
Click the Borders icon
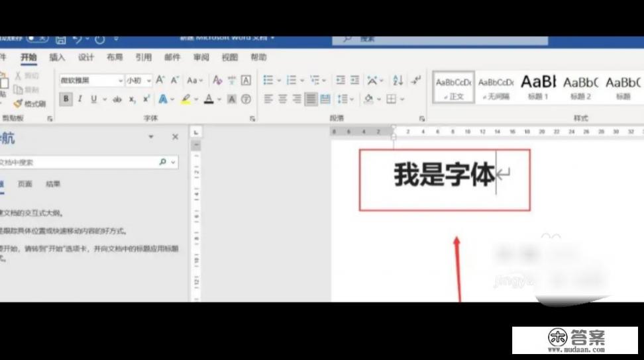coord(392,99)
